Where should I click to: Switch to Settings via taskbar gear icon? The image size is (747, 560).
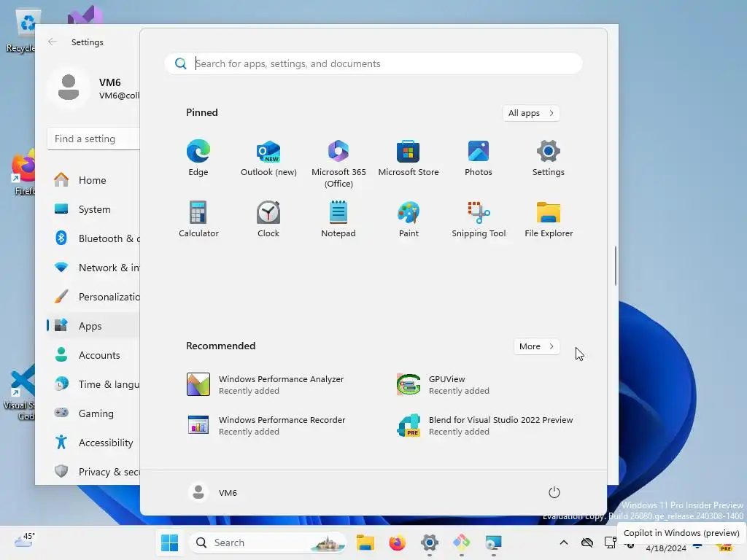point(429,542)
